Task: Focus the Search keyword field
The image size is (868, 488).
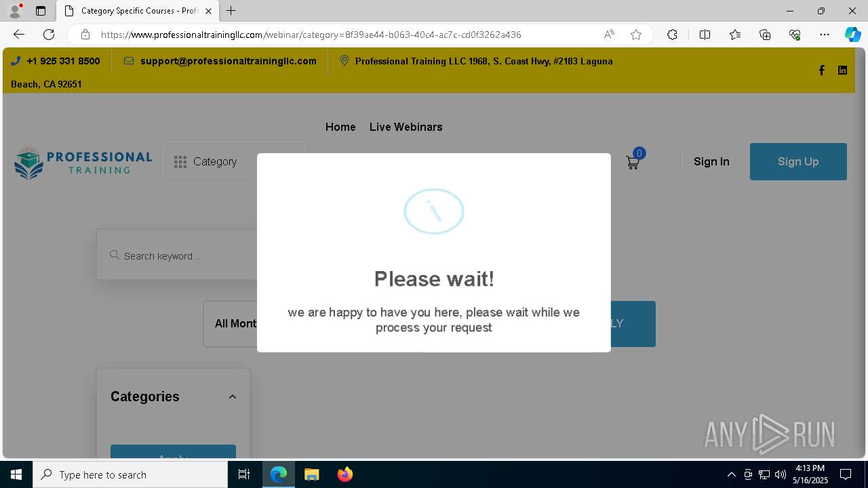Action: point(176,256)
